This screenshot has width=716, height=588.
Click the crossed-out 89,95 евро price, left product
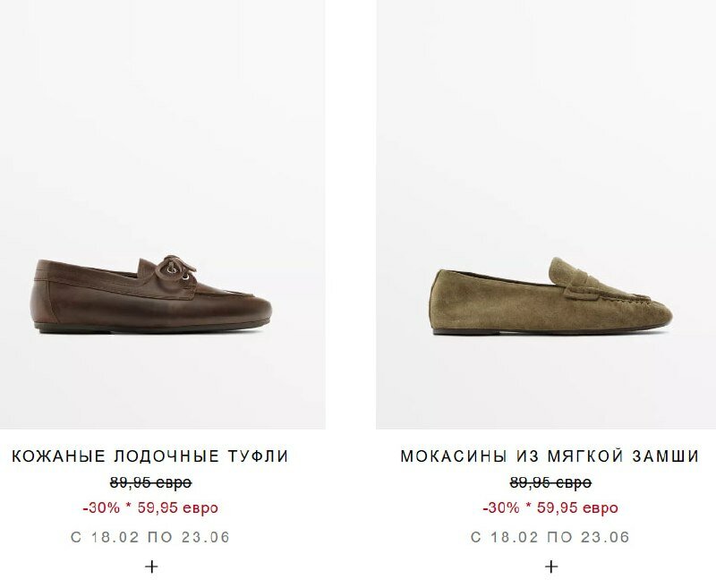(x=150, y=482)
